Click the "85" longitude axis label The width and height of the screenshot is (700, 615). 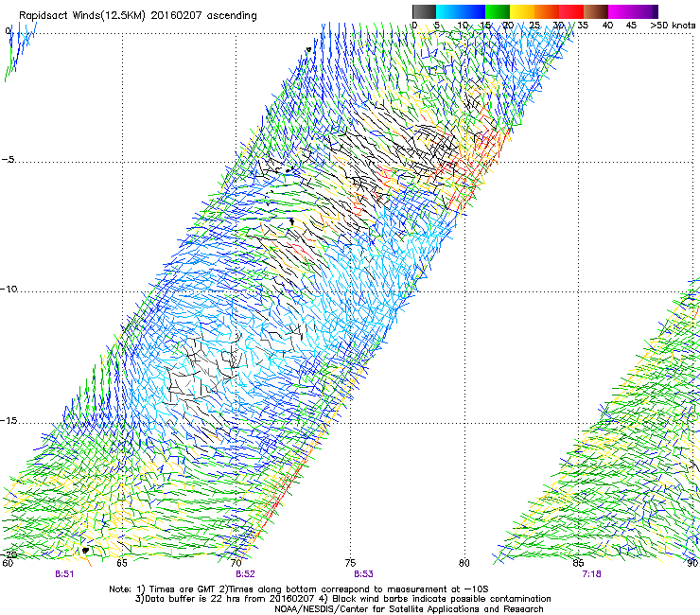coord(578,563)
